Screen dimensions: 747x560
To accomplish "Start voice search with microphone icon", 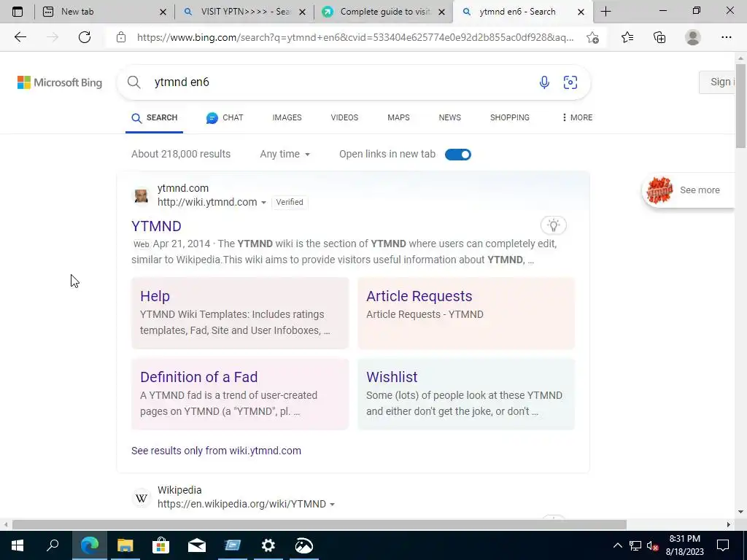I will click(544, 82).
